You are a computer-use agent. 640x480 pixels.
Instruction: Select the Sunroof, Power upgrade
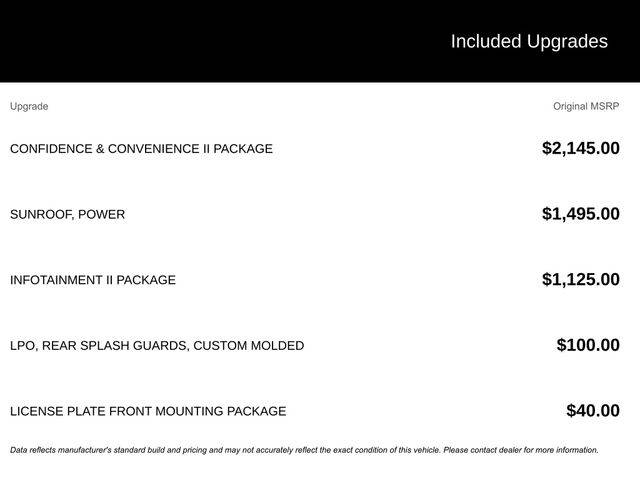pos(67,214)
